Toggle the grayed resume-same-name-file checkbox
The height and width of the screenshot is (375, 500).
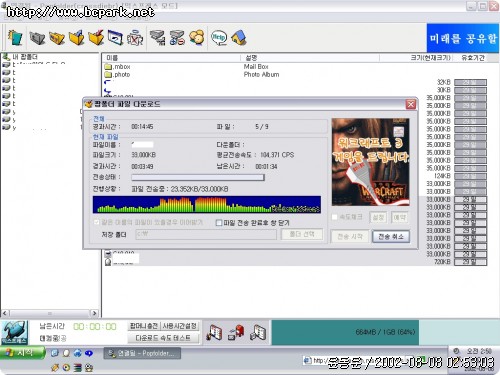point(97,222)
